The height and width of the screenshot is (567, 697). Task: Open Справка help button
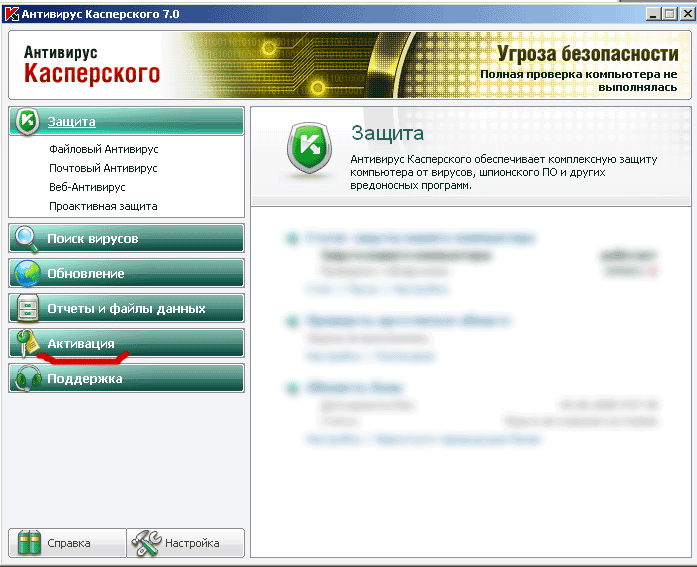[68, 543]
